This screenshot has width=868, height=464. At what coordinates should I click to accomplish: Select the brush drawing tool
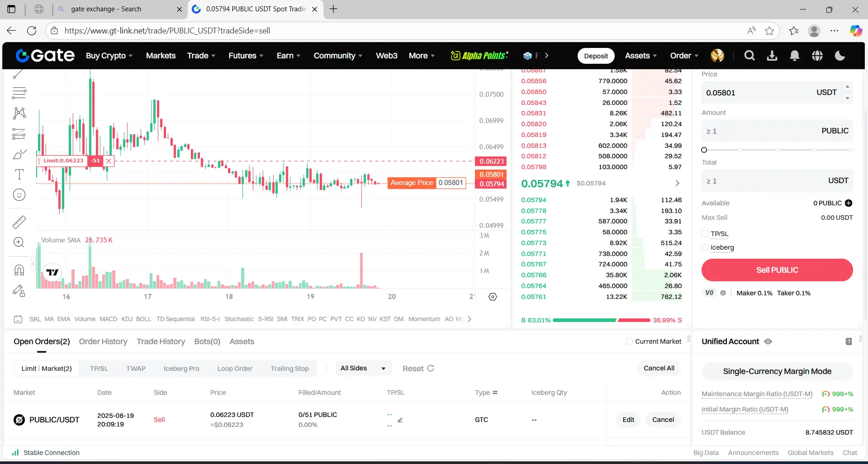(x=19, y=154)
